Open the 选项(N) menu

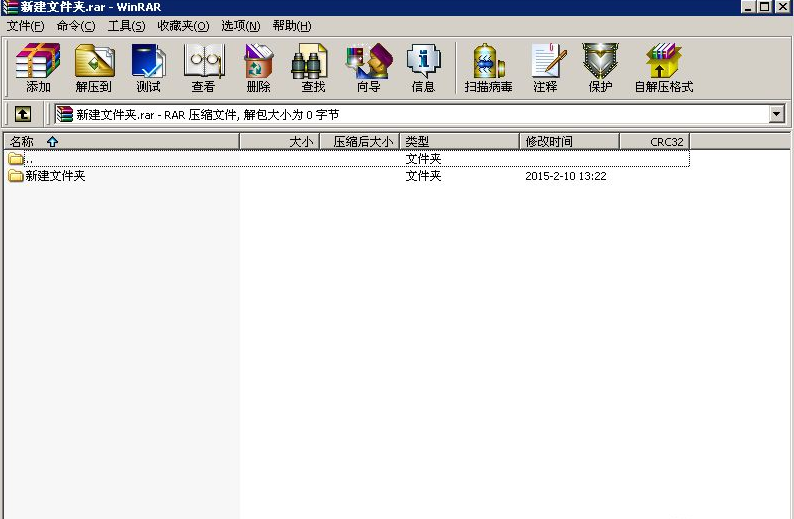(240, 26)
